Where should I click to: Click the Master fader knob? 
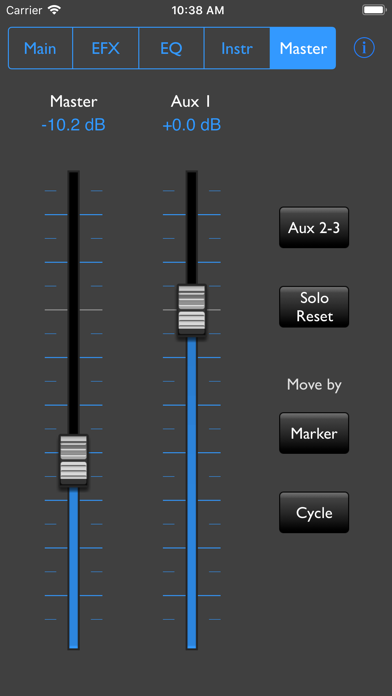click(74, 460)
